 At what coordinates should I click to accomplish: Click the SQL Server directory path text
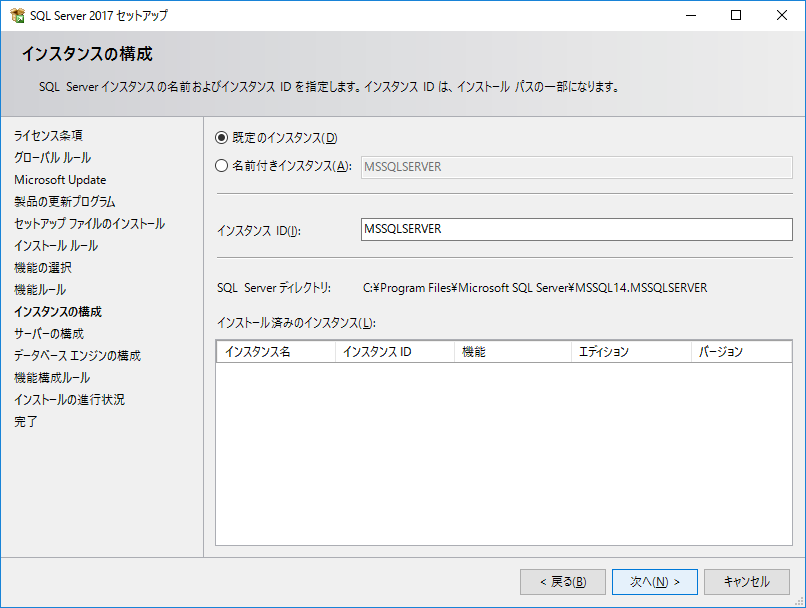pos(535,288)
